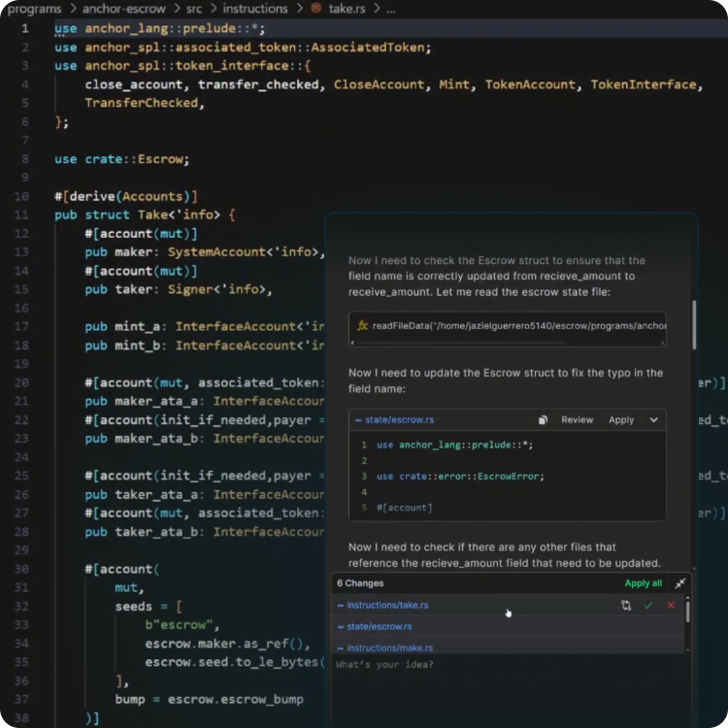This screenshot has height=728, width=728.
Task: Click the 'take.rs' breadcrumb
Action: click(x=347, y=9)
